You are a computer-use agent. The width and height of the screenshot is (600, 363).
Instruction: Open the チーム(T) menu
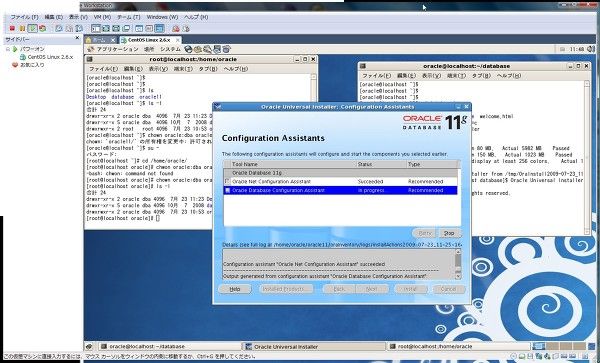(x=129, y=17)
